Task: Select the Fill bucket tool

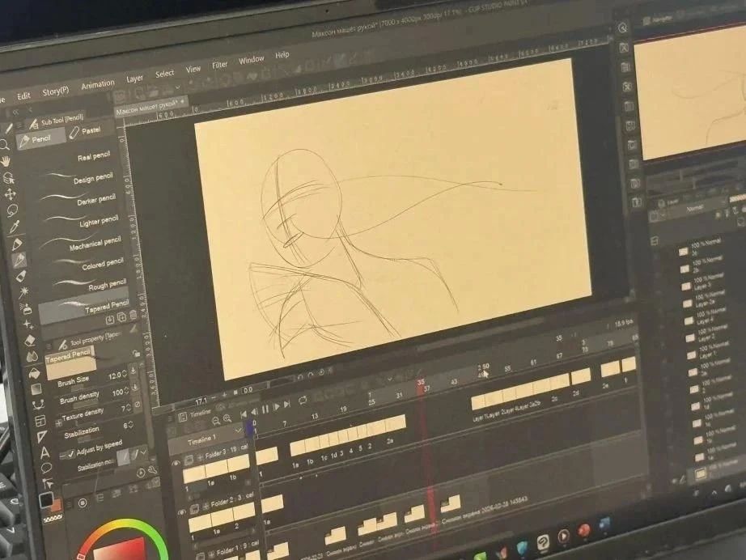Action: click(x=35, y=374)
